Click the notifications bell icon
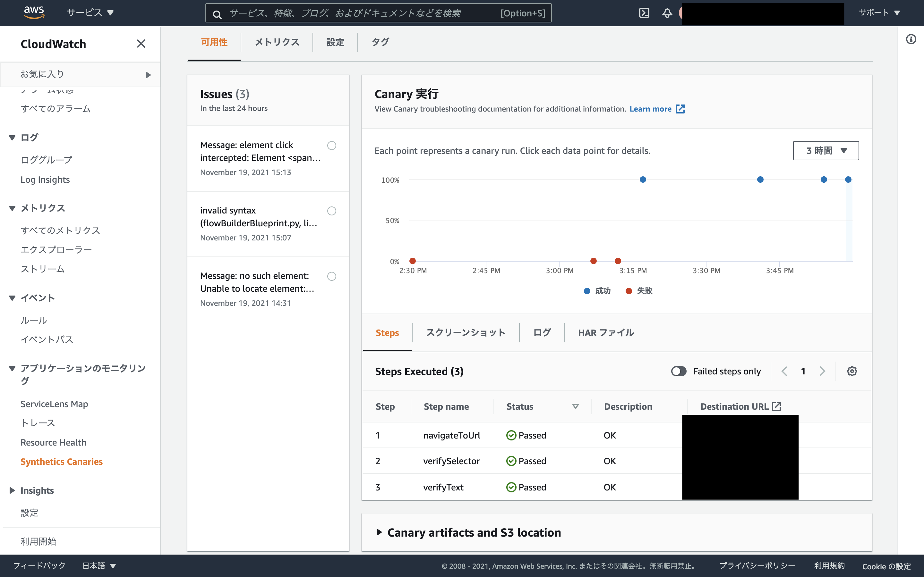This screenshot has width=924, height=577. point(667,13)
